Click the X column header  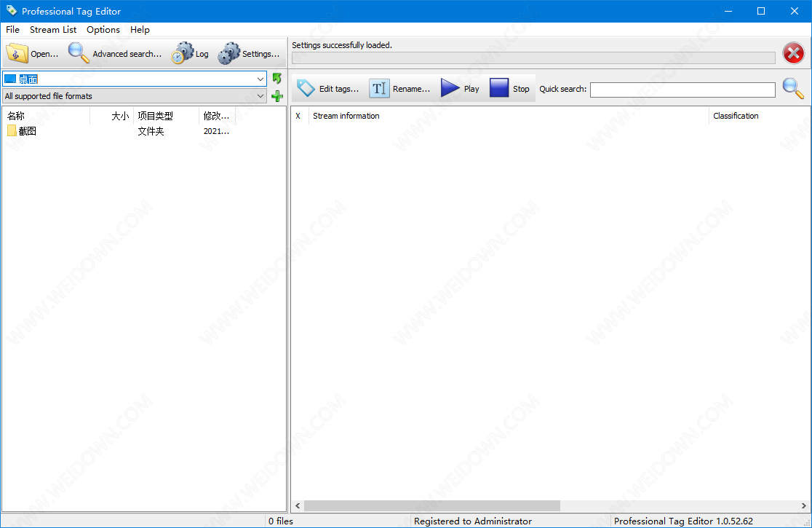[300, 116]
